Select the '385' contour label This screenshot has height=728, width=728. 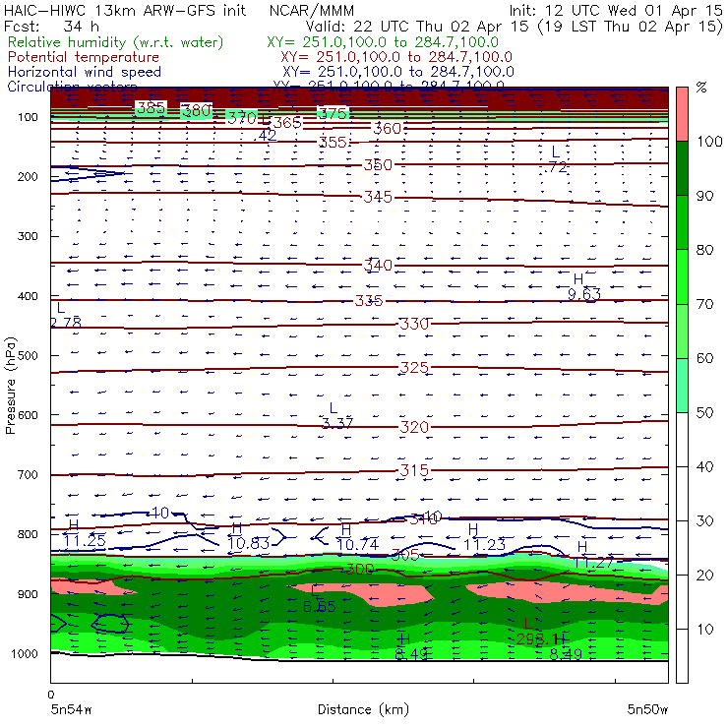[x=151, y=107]
